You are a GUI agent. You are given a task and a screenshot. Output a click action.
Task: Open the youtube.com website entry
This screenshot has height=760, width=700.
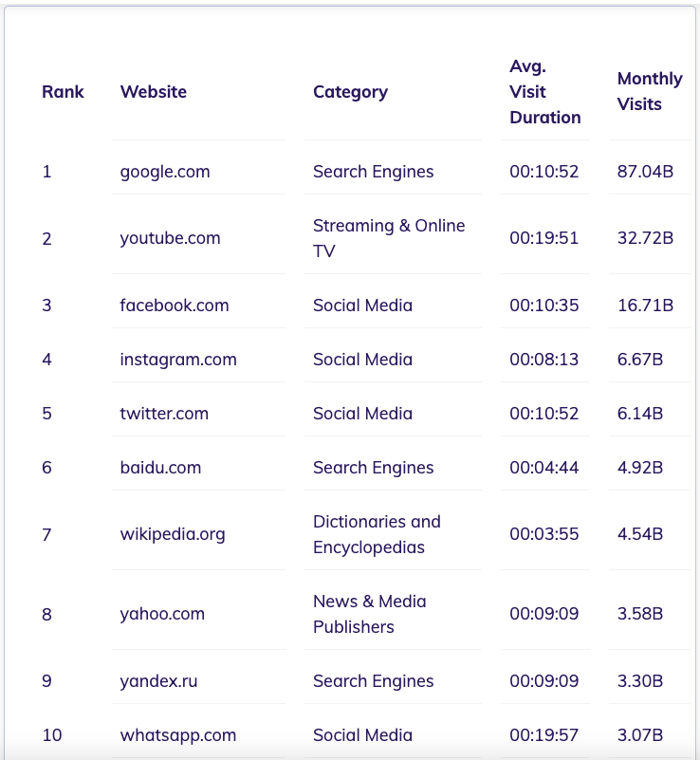(x=170, y=238)
